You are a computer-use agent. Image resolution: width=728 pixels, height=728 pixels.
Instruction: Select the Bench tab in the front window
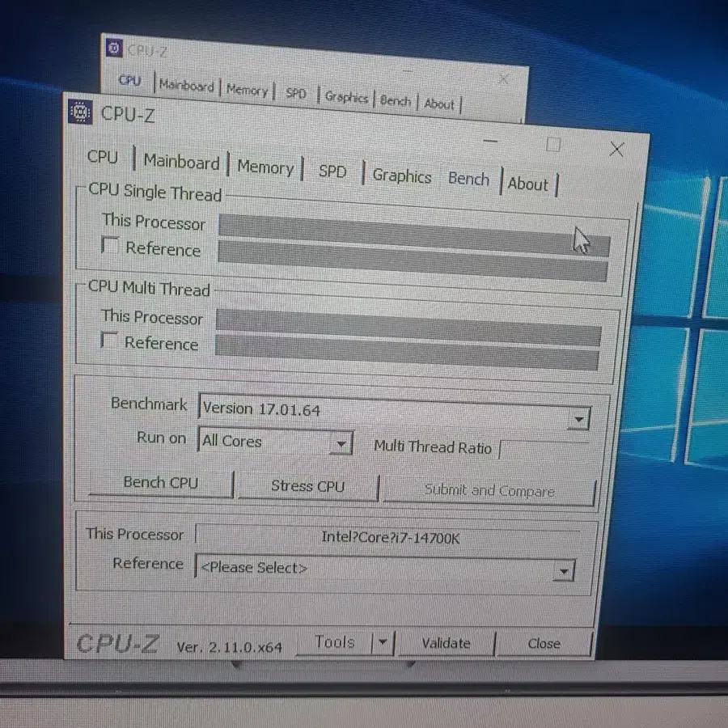click(x=468, y=179)
